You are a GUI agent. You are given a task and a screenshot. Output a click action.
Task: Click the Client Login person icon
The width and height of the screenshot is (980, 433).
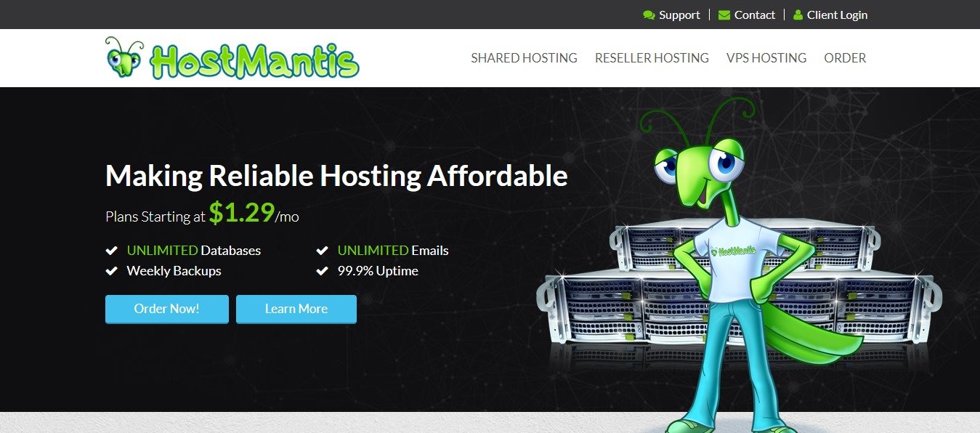coord(798,15)
